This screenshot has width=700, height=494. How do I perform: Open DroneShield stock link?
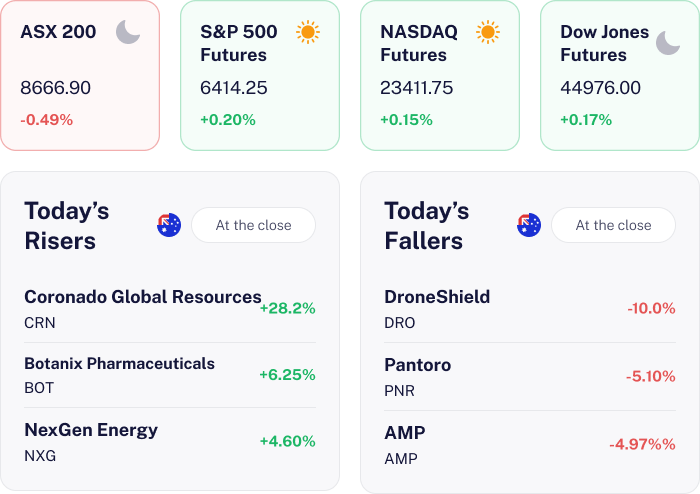click(437, 297)
